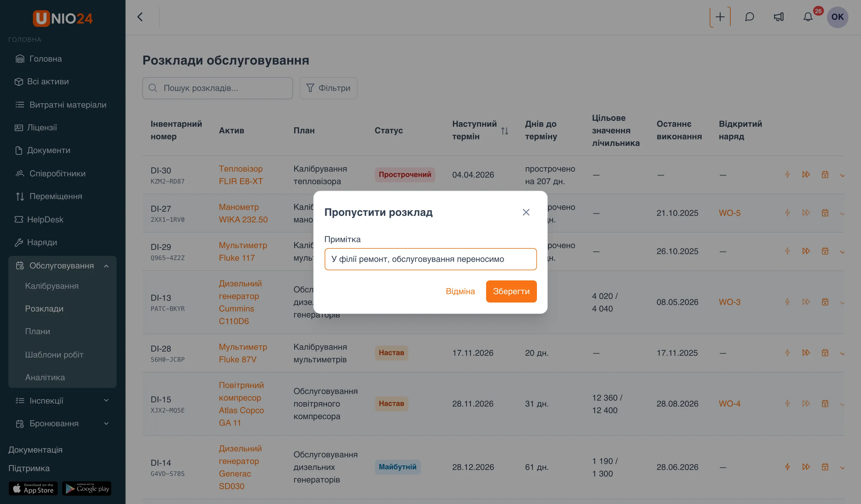The width and height of the screenshot is (861, 504).
Task: Open the announcements megaphone icon
Action: point(779,17)
